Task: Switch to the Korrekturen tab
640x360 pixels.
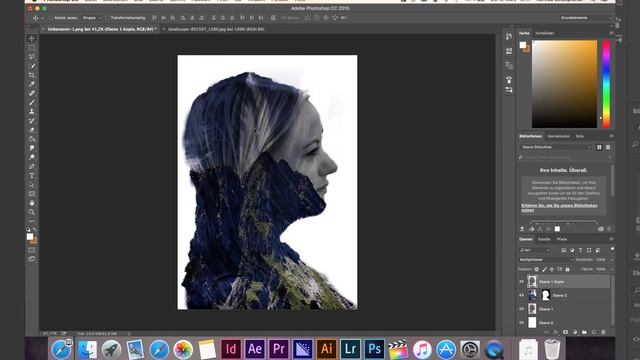Action: pyautogui.click(x=558, y=136)
